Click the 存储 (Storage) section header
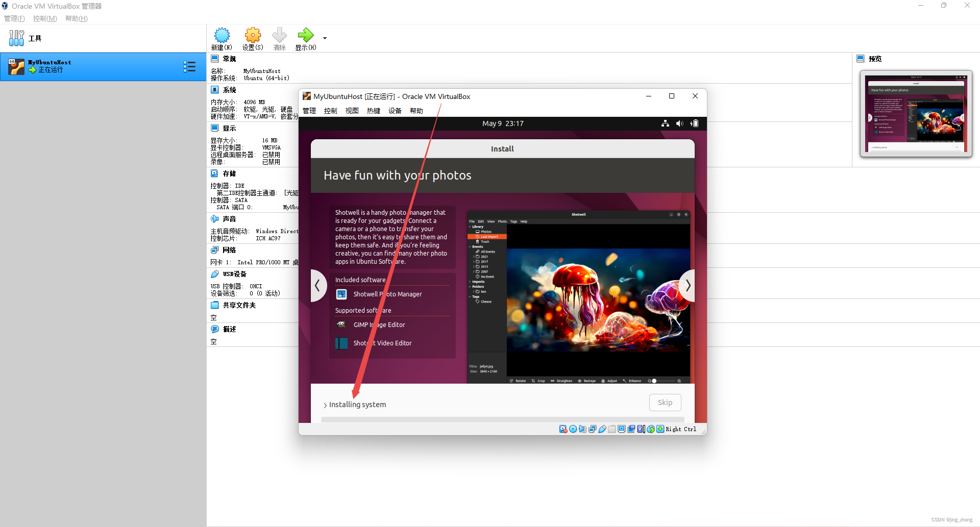This screenshot has width=980, height=527. click(x=229, y=173)
